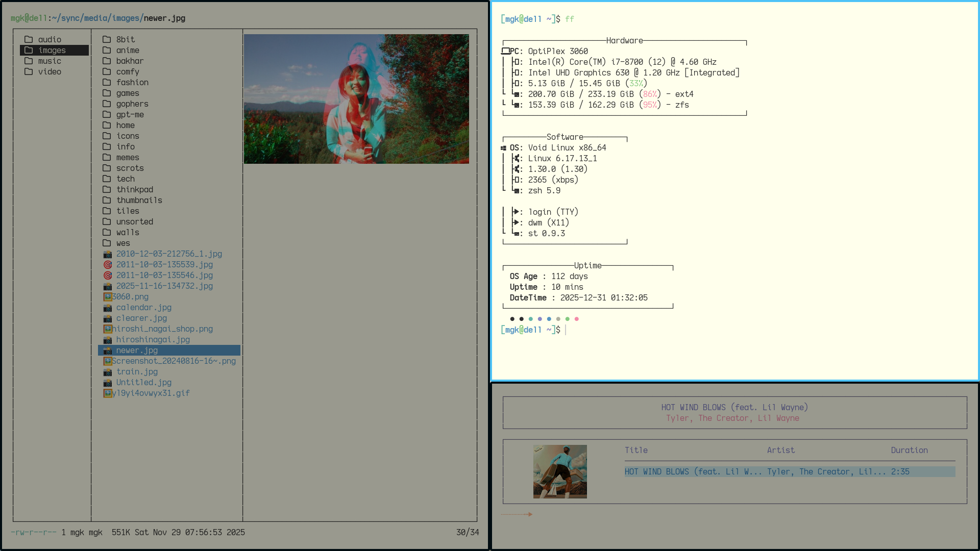Click the folder icon next to audio
Image resolution: width=980 pixels, height=551 pixels.
click(29, 39)
